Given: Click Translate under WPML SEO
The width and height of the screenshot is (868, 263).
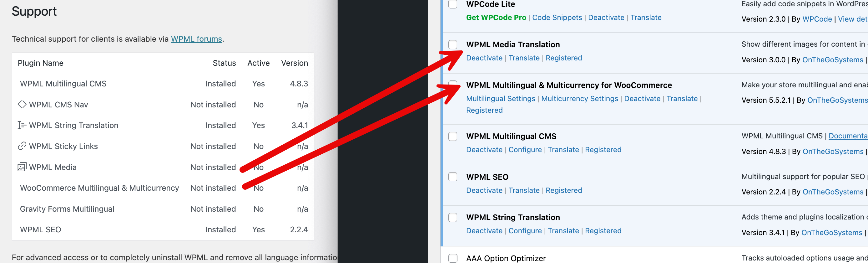Looking at the screenshot, I should 524,190.
